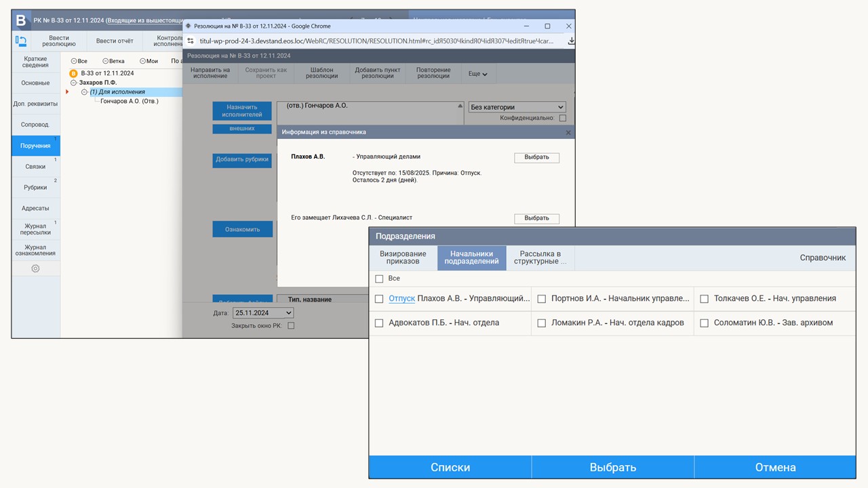This screenshot has height=488, width=868.
Task: Close the Информация из справочника popup
Action: [x=568, y=133]
